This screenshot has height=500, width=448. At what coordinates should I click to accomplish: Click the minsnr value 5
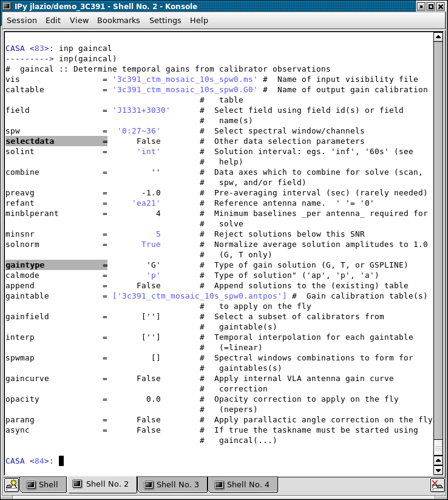point(158,234)
